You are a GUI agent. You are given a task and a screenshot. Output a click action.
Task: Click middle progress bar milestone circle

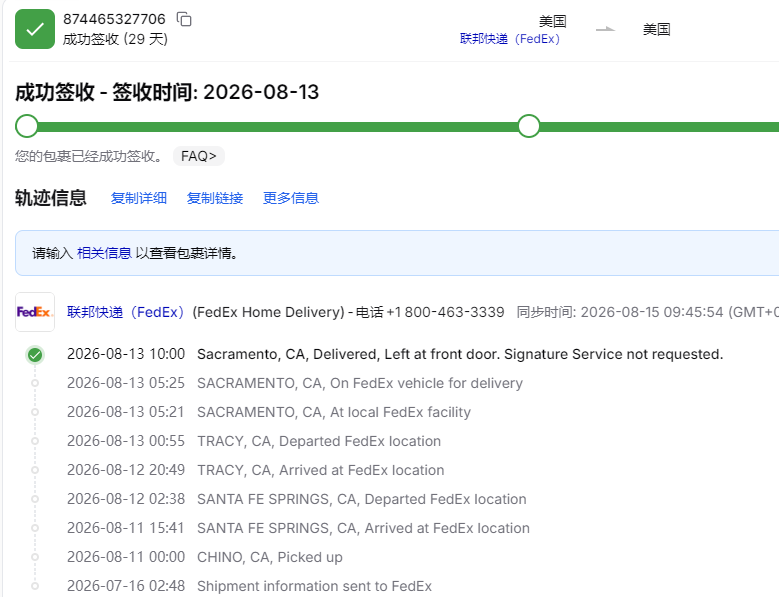[x=529, y=126]
